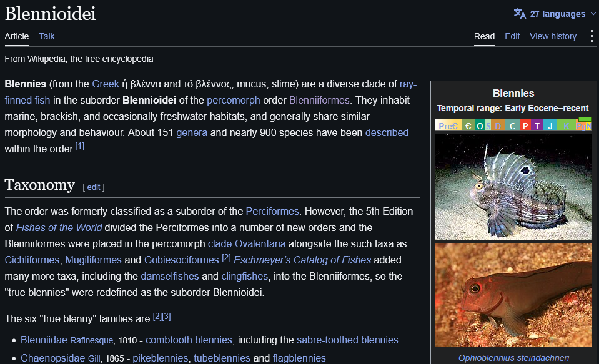This screenshot has width=599, height=364.
Task: Open citation [1] after 'within the order'
Action: 80,146
